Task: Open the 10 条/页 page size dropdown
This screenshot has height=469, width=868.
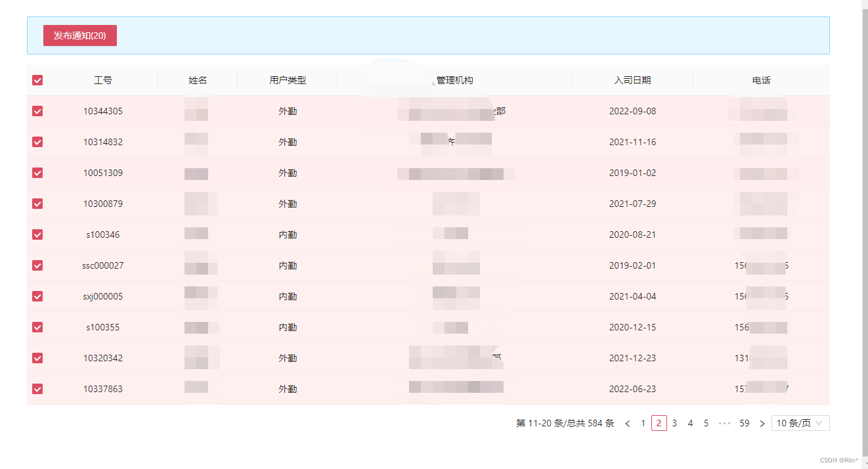Action: 800,422
